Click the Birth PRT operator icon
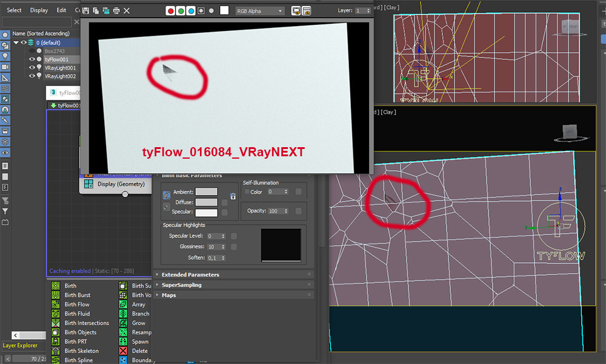This screenshot has height=364, width=606. click(x=56, y=341)
